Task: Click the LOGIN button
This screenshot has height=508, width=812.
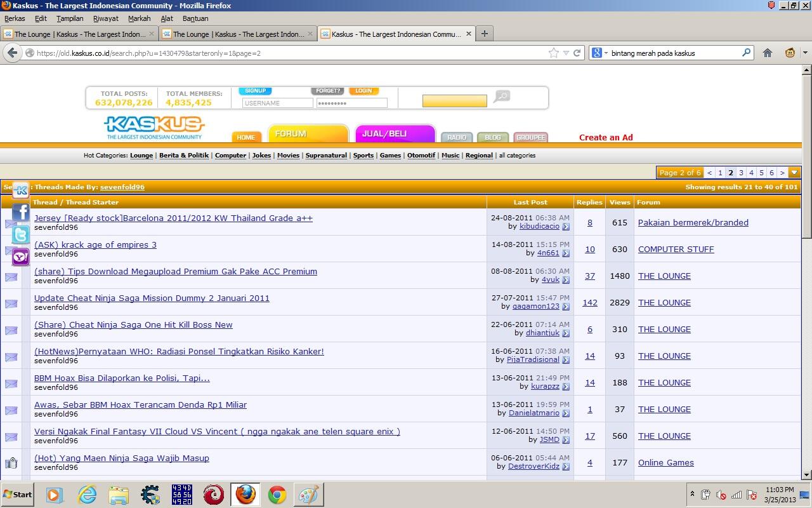Action: [x=363, y=91]
